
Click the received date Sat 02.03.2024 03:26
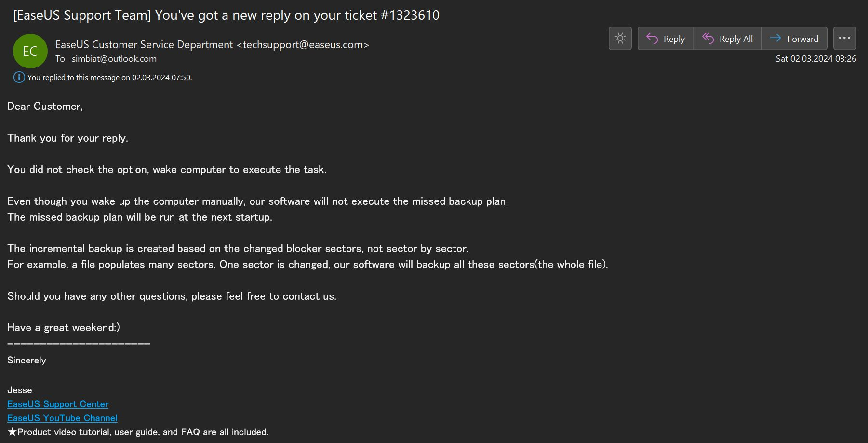pos(816,59)
